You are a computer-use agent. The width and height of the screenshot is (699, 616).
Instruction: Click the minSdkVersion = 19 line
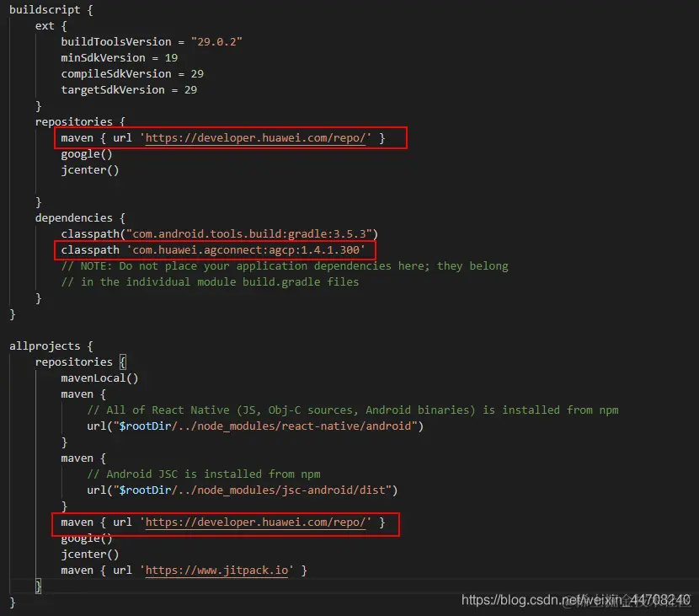coord(120,57)
